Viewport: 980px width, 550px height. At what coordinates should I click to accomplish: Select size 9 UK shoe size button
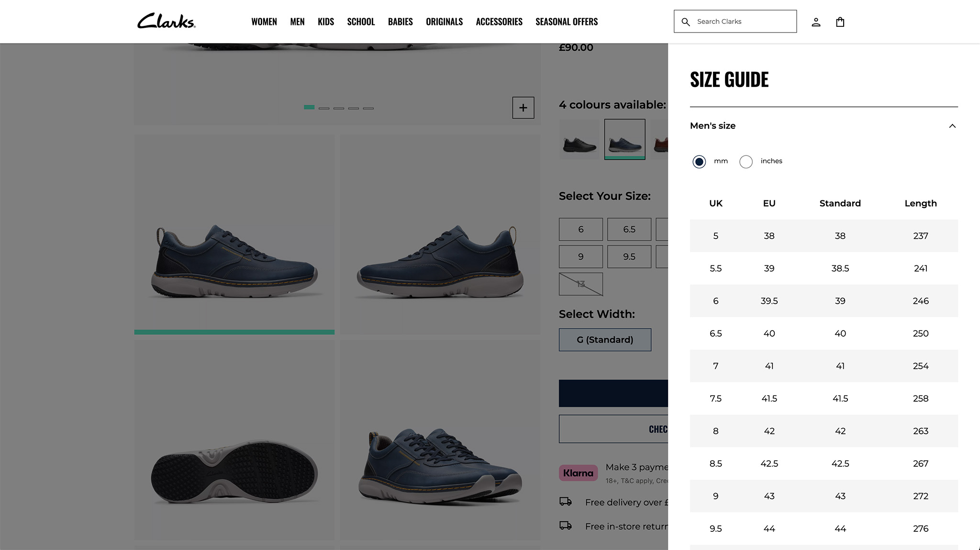click(580, 256)
